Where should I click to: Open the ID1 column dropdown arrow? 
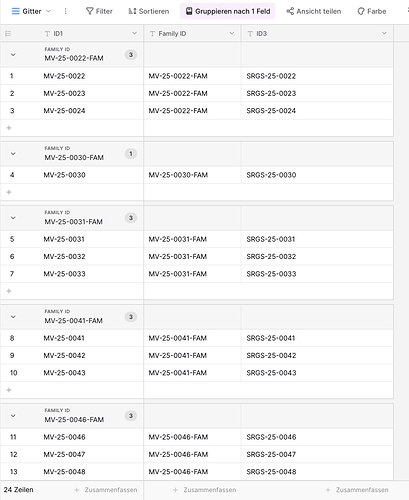[x=134, y=33]
